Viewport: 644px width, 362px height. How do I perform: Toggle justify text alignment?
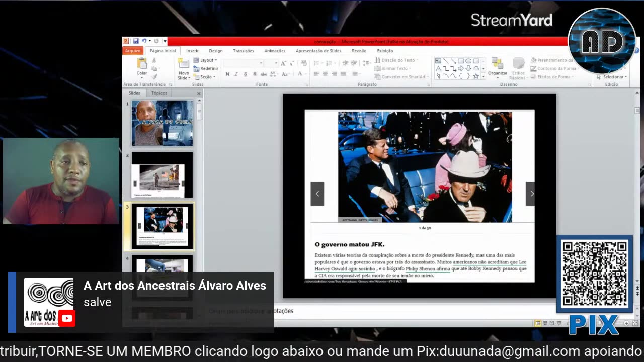pyautogui.click(x=343, y=74)
